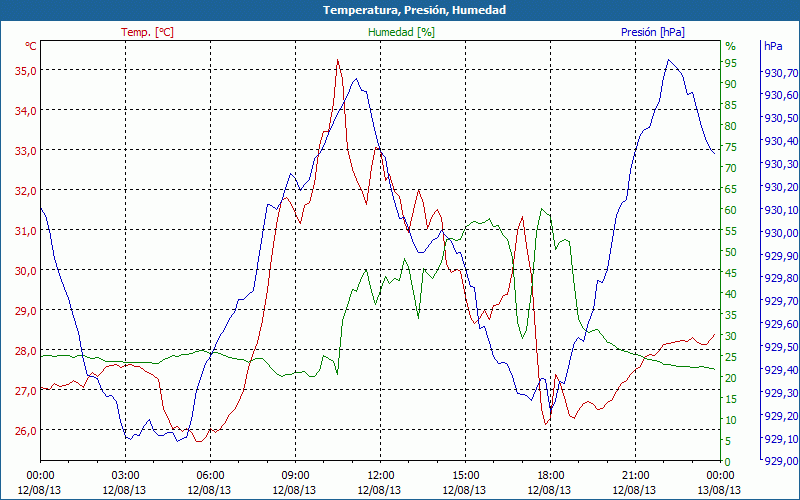Screen dimensions: 800x500
Task: Click the 930,30 pressure axis value
Action: pyautogui.click(x=781, y=164)
